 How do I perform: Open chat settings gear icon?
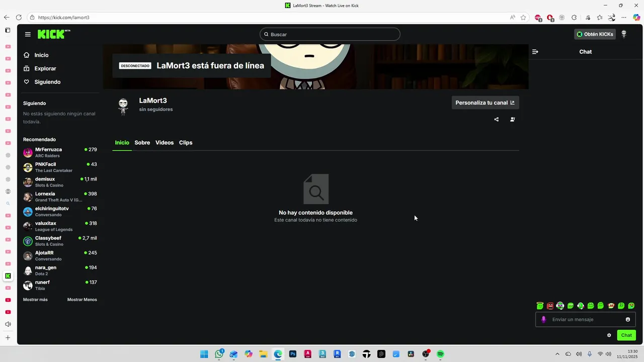coord(609,335)
